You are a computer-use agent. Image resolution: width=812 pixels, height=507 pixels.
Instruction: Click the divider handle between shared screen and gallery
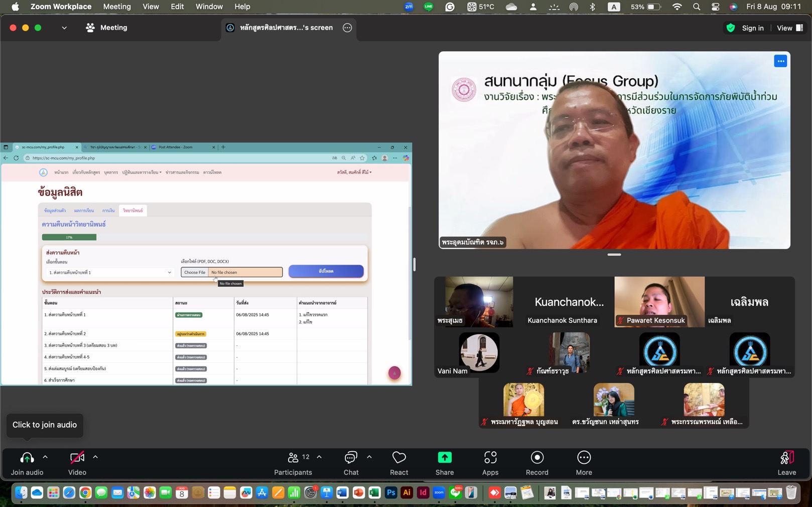pos(414,264)
